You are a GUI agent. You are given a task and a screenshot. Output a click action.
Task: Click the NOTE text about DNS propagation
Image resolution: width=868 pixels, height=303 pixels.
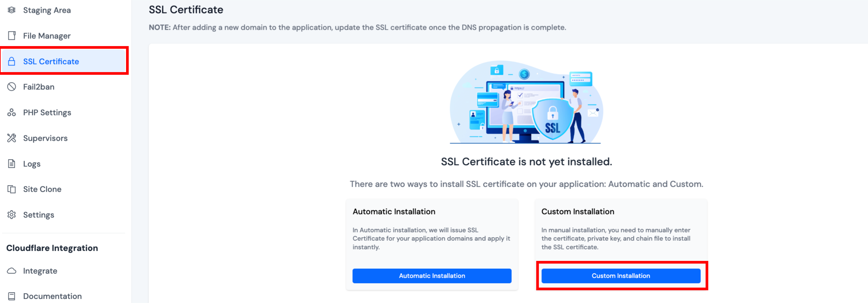point(357,28)
